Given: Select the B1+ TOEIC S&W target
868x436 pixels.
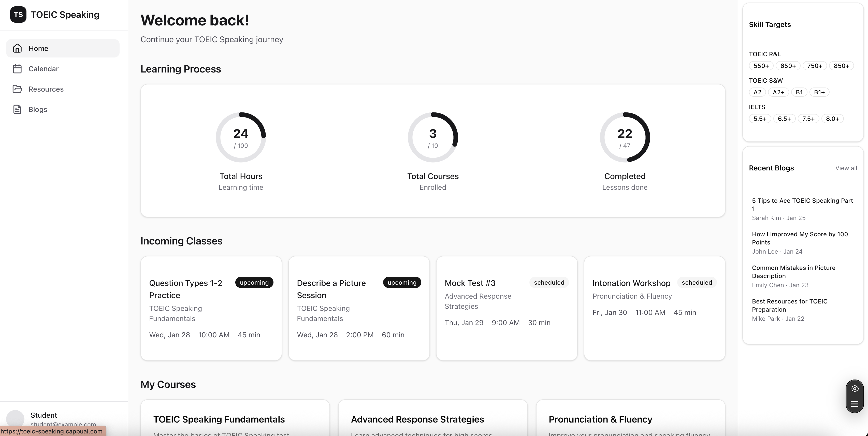Looking at the screenshot, I should (819, 92).
